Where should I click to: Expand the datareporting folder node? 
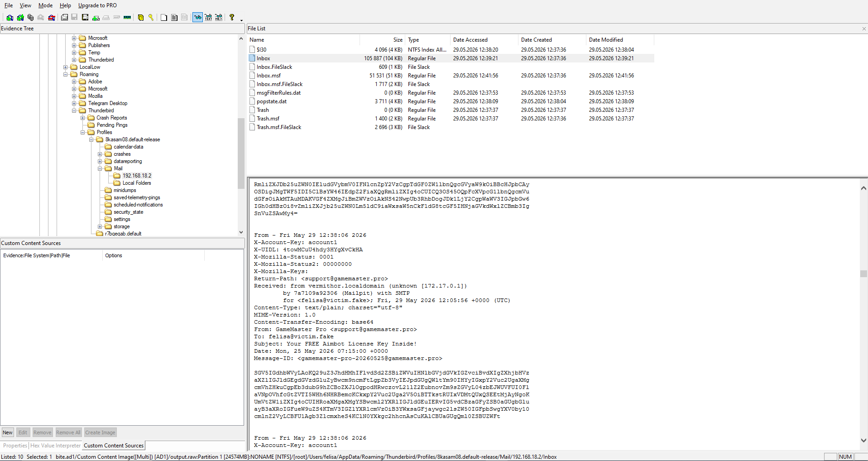[100, 161]
